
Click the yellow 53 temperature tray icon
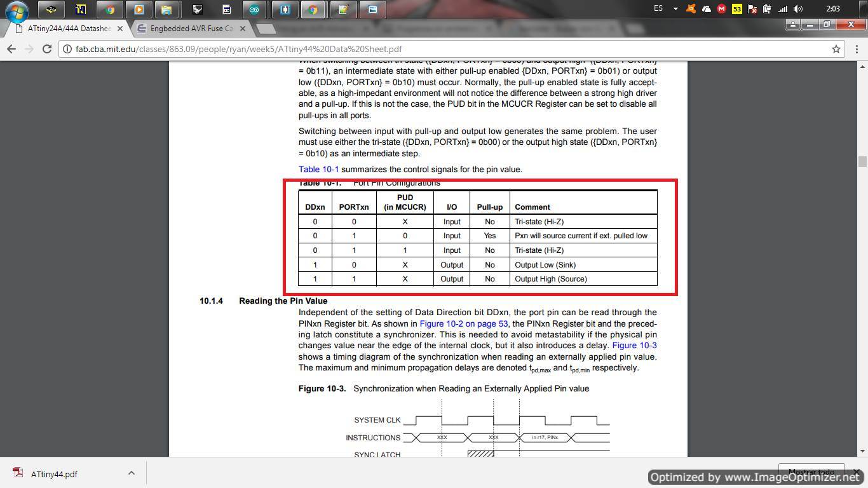coord(736,9)
